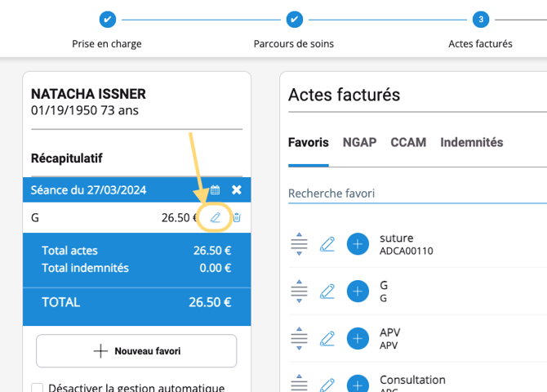Toggle Désactiver la gestion automatique checkbox
Image resolution: width=547 pixels, height=392 pixels.
click(x=38, y=388)
